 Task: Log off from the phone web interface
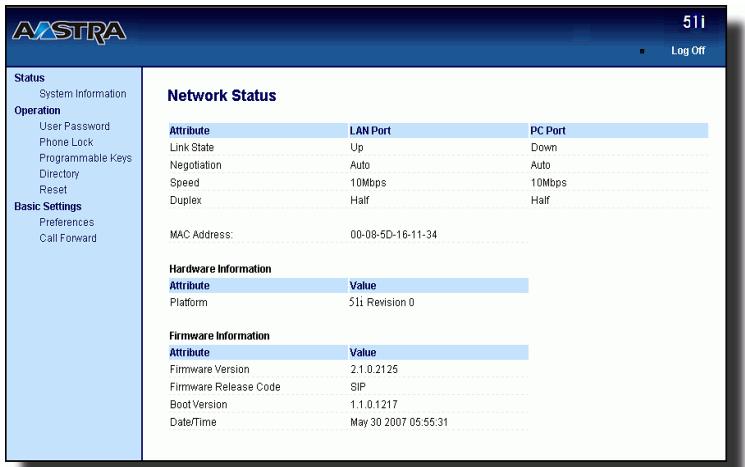point(688,50)
